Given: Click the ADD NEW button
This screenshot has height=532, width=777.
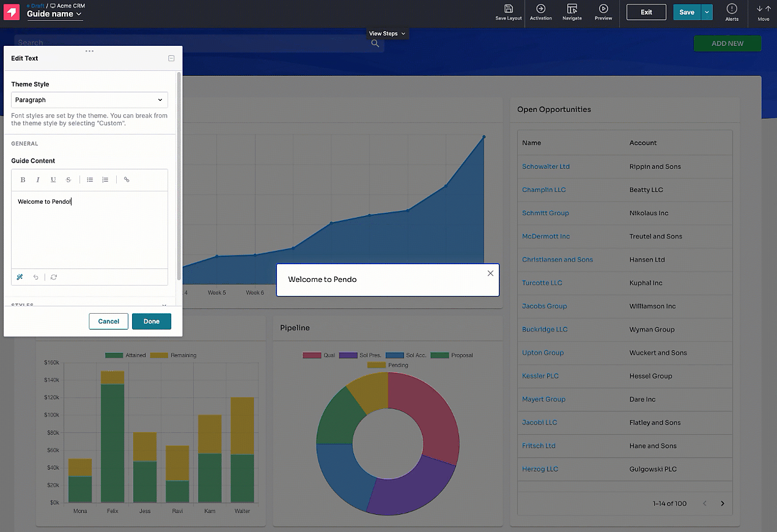Looking at the screenshot, I should (x=727, y=43).
